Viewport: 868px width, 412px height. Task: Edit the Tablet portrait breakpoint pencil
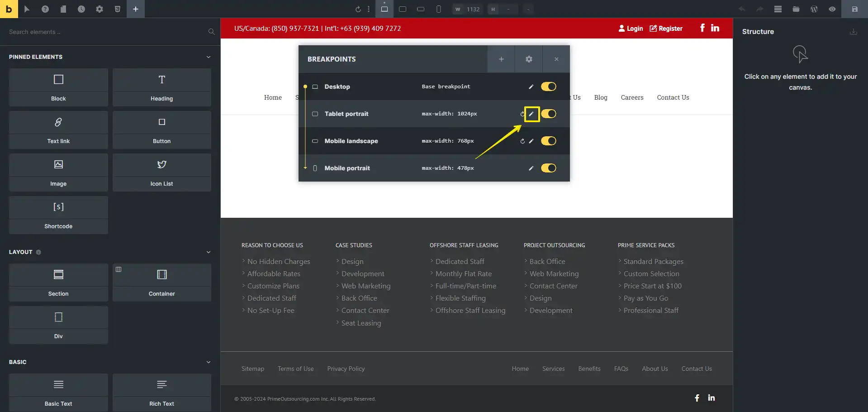(x=531, y=114)
